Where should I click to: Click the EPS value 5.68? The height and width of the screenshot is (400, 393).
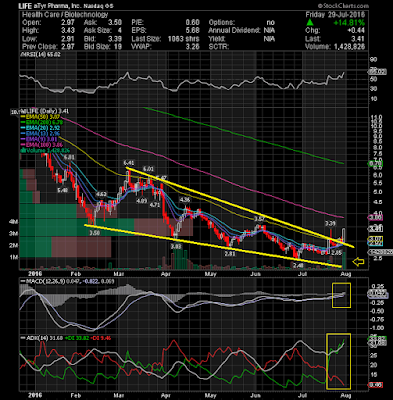[193, 30]
